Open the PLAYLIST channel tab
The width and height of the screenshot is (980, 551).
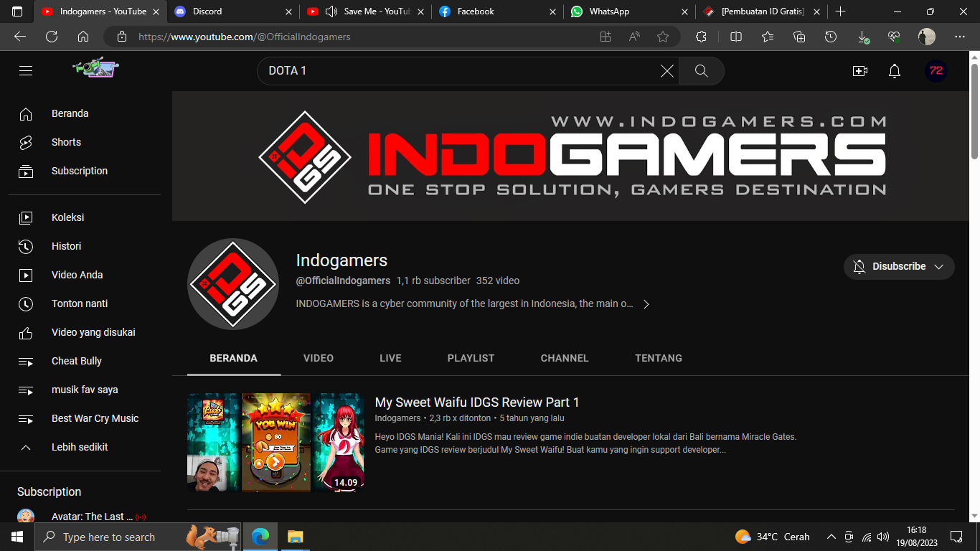[x=471, y=358]
